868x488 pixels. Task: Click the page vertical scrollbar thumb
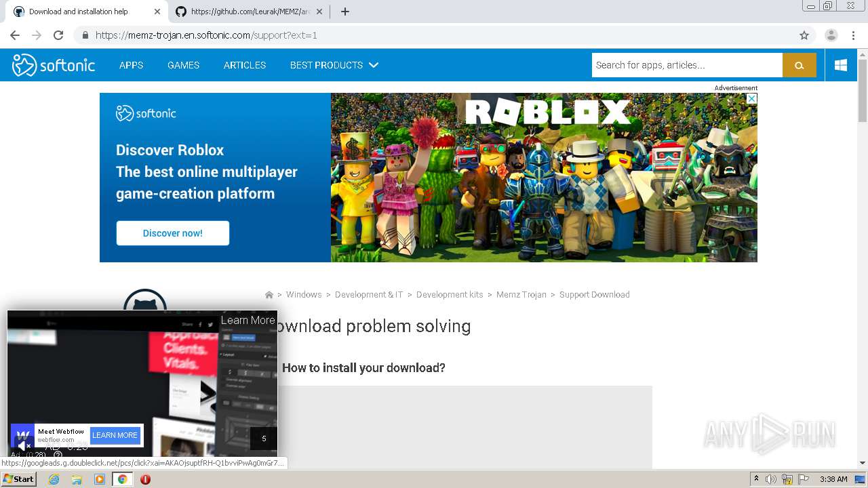[863, 89]
